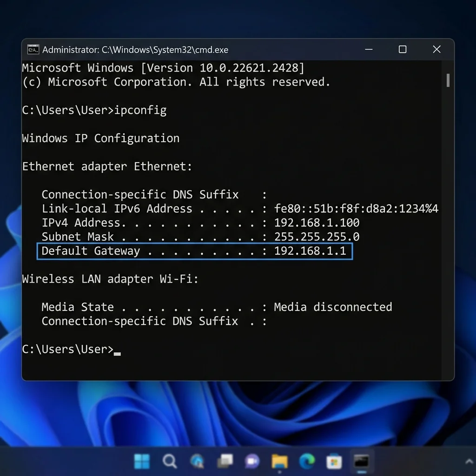Launch Microsoft Edge from the taskbar

coord(307,462)
